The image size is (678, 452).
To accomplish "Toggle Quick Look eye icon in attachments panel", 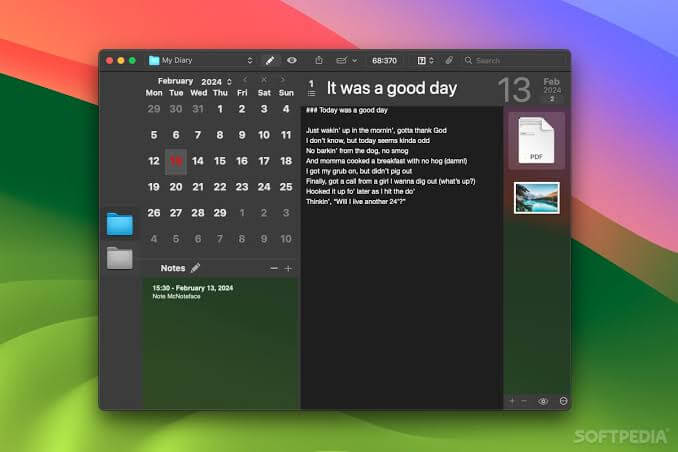I will point(543,401).
